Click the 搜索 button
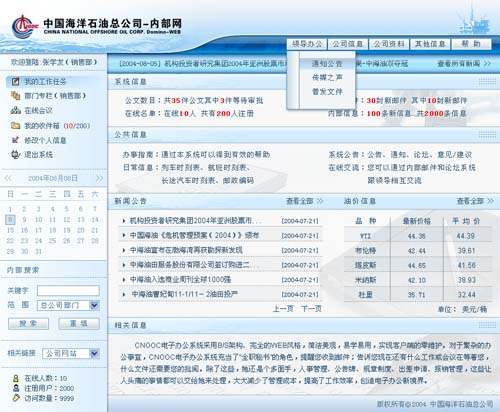The image size is (500, 412). (x=28, y=323)
